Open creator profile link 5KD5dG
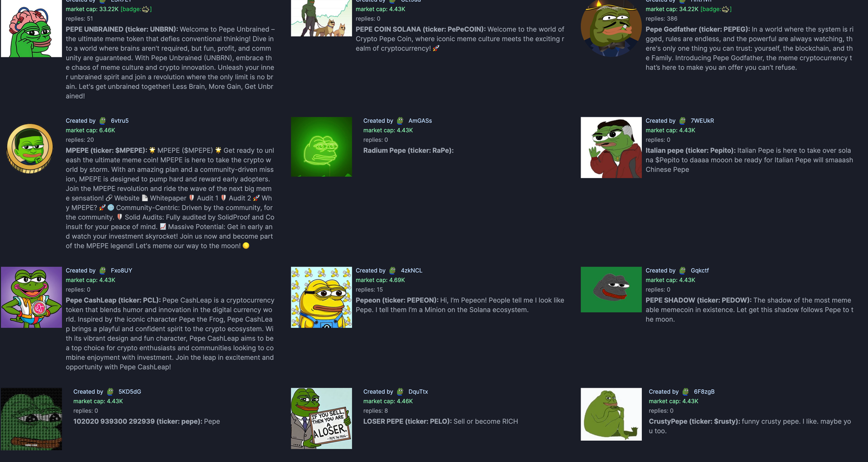The image size is (868, 462). 130,391
